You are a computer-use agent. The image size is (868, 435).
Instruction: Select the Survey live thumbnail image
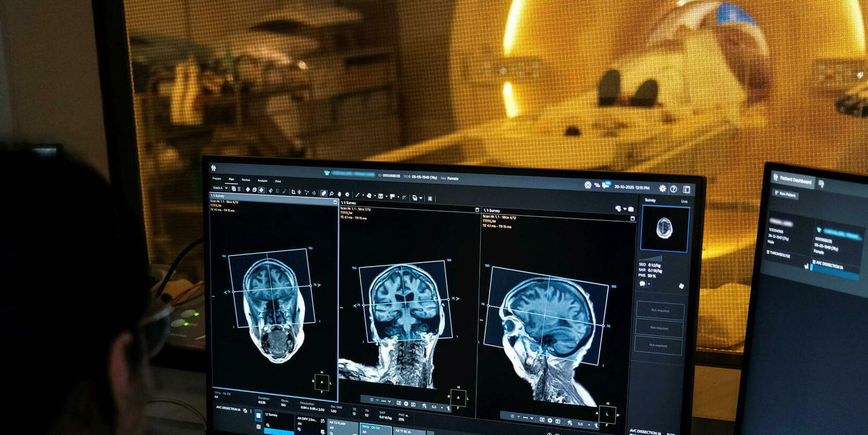tap(664, 228)
